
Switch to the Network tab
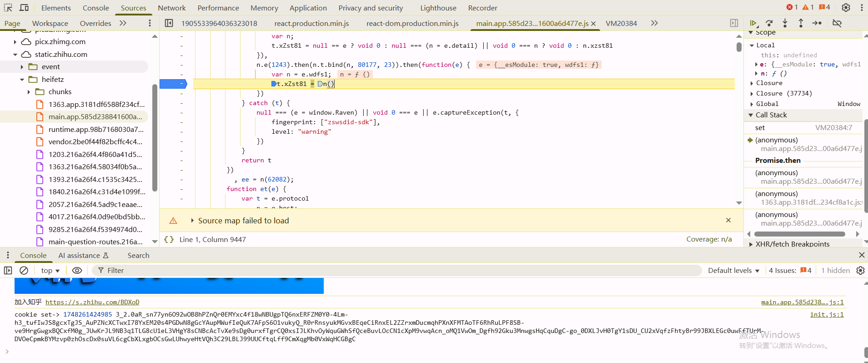click(x=171, y=8)
